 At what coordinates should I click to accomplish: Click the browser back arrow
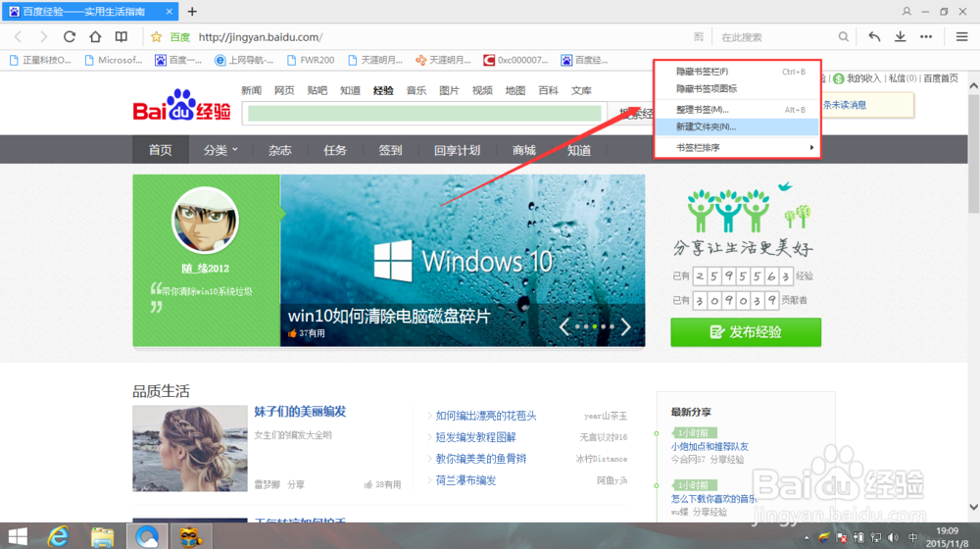coord(18,37)
